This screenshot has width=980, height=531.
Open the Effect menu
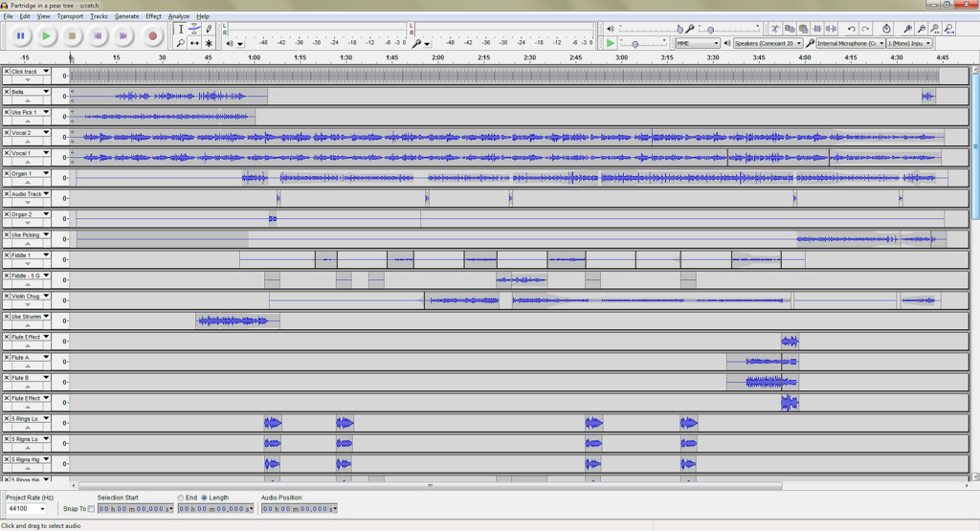tap(153, 16)
